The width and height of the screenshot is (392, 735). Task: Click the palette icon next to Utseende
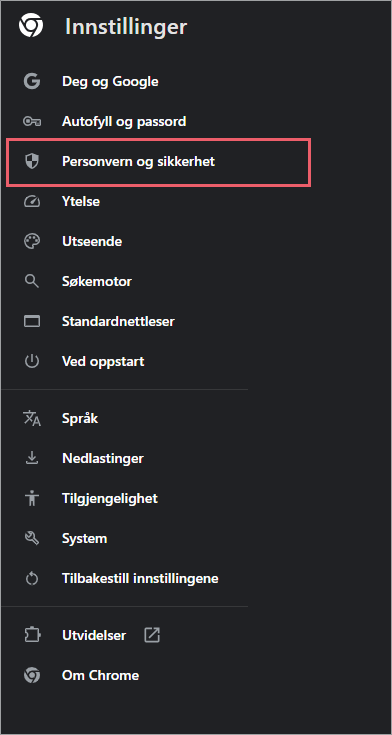click(x=32, y=242)
